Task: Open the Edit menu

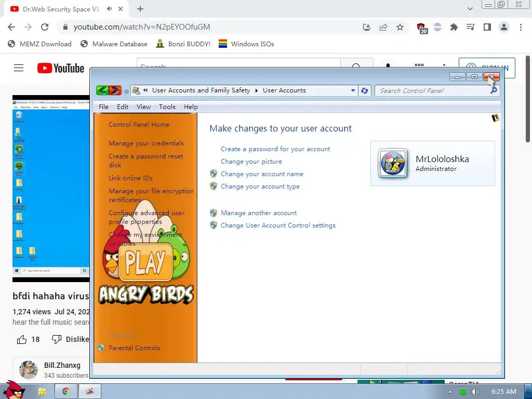Action: click(x=123, y=107)
